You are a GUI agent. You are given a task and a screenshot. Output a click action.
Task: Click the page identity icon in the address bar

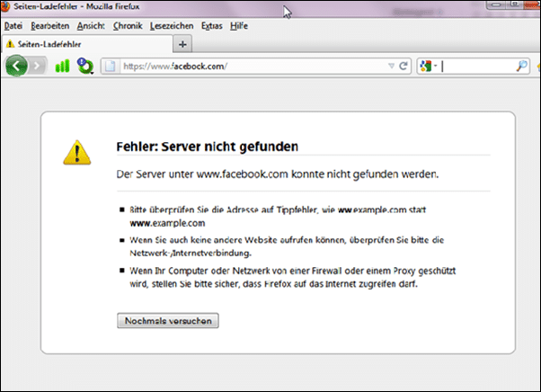[x=110, y=66]
